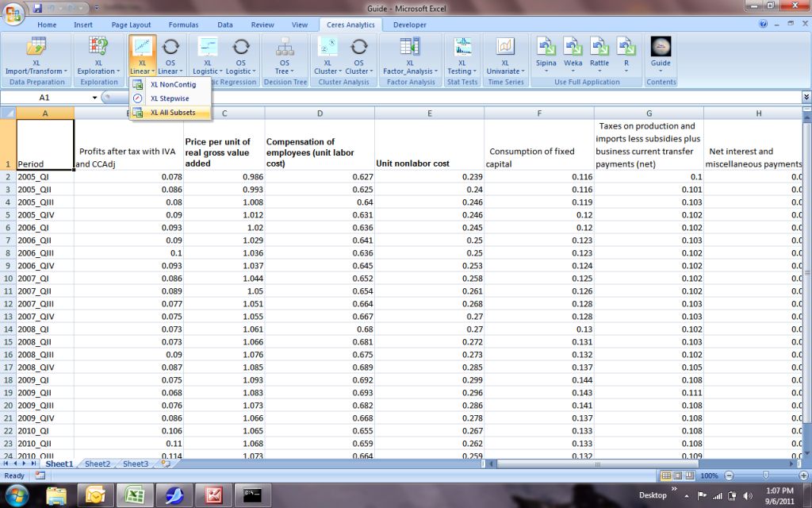Select column D header
The width and height of the screenshot is (812, 508).
[x=320, y=113]
